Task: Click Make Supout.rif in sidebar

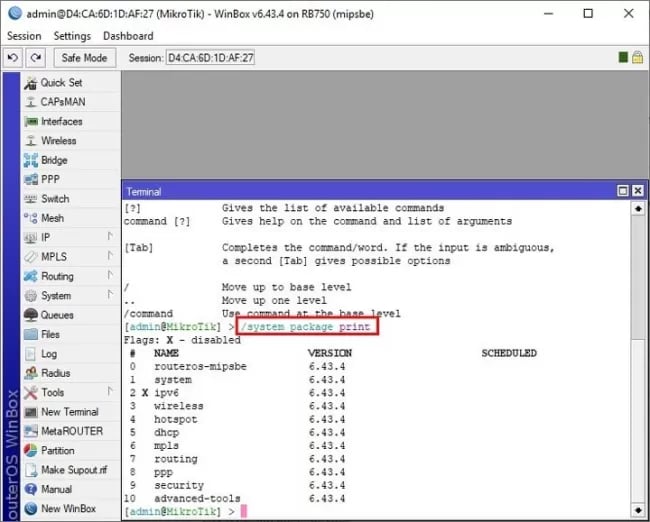Action: tap(70, 470)
